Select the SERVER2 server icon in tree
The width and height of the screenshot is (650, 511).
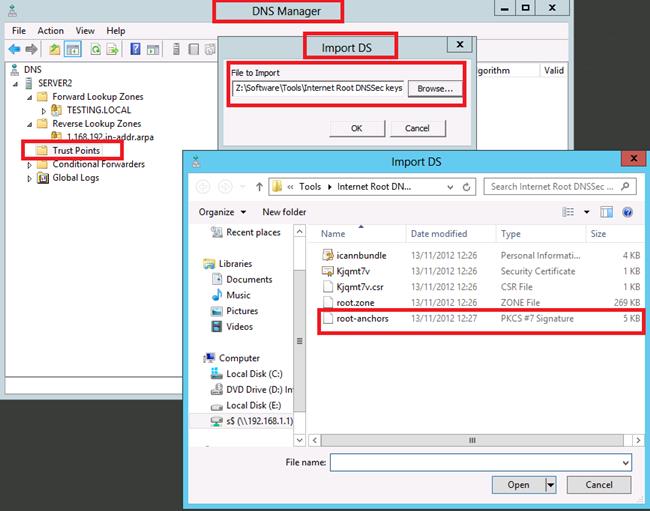(x=29, y=83)
